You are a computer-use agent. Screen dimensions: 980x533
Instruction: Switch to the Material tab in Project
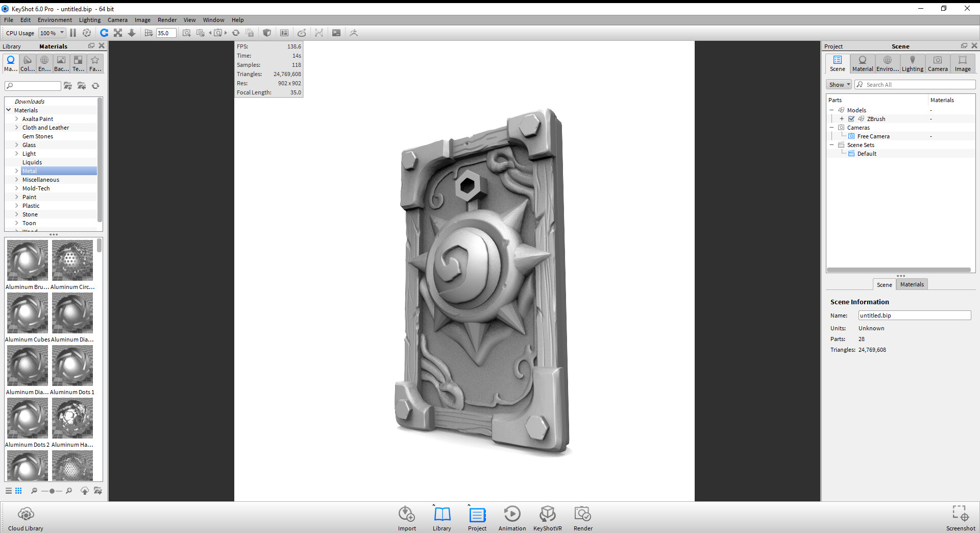pos(863,64)
